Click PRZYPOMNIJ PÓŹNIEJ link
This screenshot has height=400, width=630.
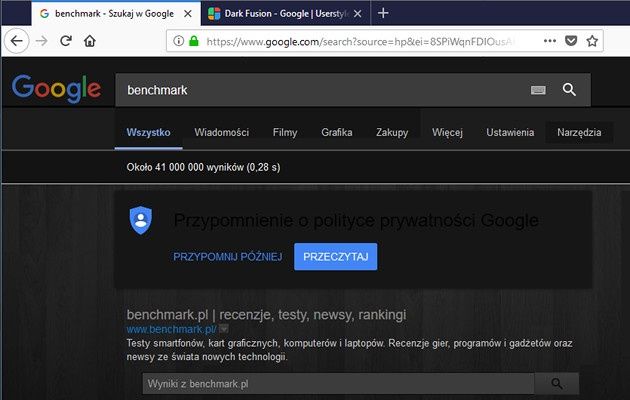click(228, 257)
